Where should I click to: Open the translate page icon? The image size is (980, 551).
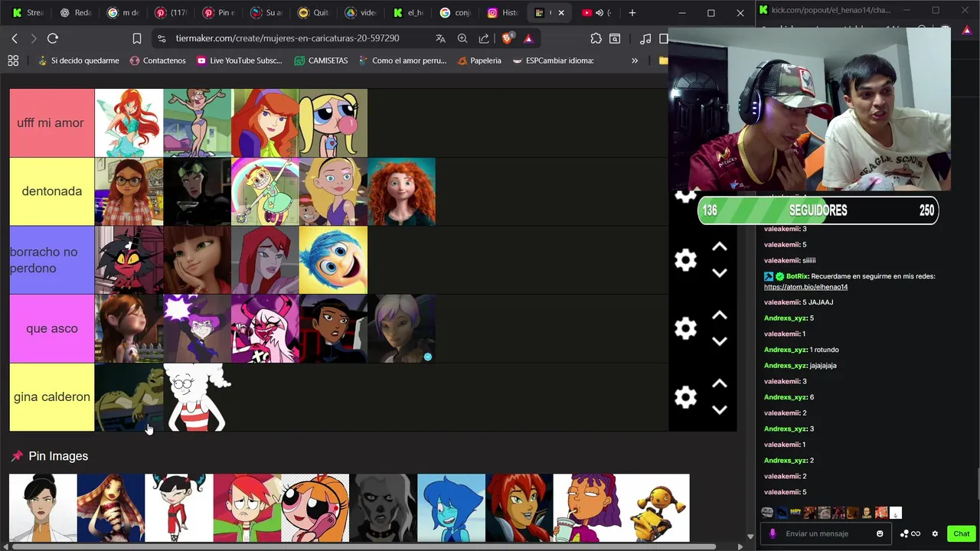coord(441,38)
